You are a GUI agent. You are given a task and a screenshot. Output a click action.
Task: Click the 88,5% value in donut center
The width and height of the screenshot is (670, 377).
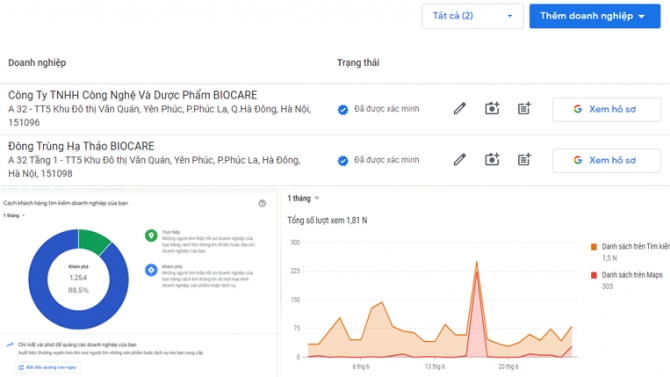click(78, 290)
